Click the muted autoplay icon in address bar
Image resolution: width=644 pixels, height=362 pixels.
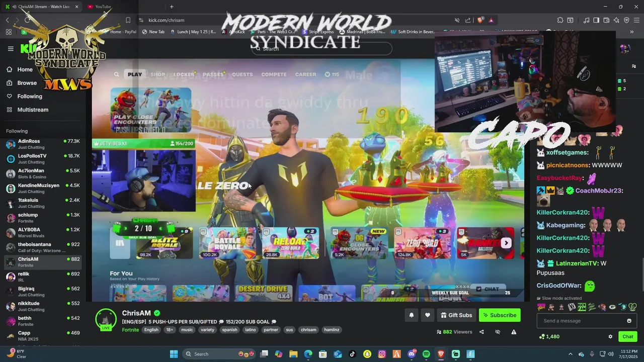457,20
